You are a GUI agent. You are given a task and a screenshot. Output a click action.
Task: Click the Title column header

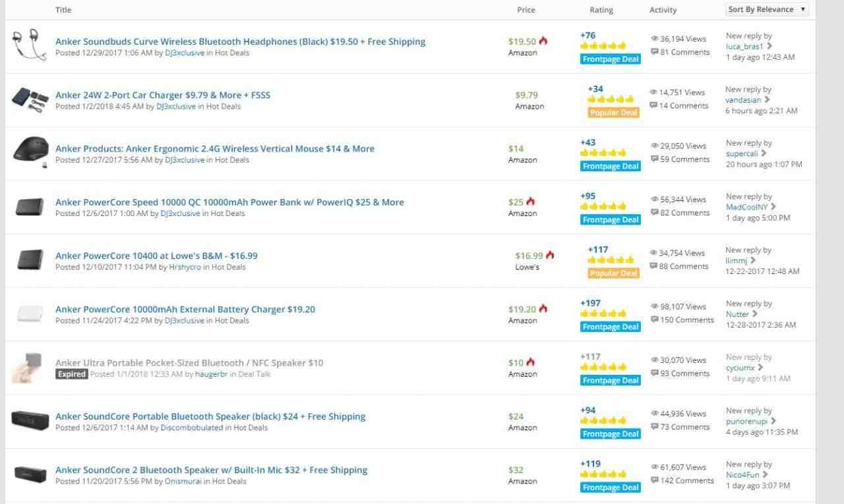(x=63, y=10)
